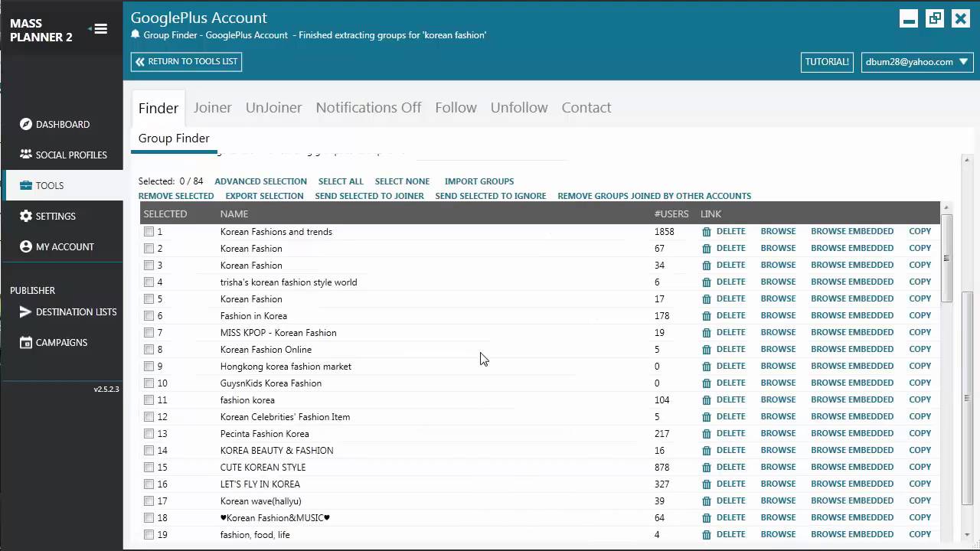
Task: Check the Pecinta Fashion Korea checkbox
Action: (149, 434)
